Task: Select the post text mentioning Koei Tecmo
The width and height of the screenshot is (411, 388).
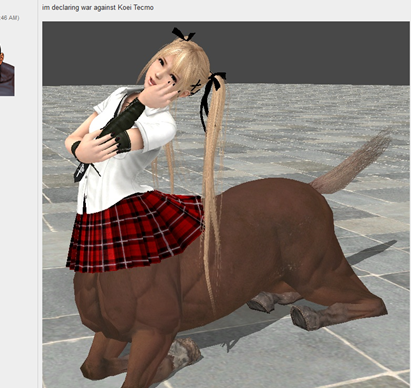Action: pos(98,7)
